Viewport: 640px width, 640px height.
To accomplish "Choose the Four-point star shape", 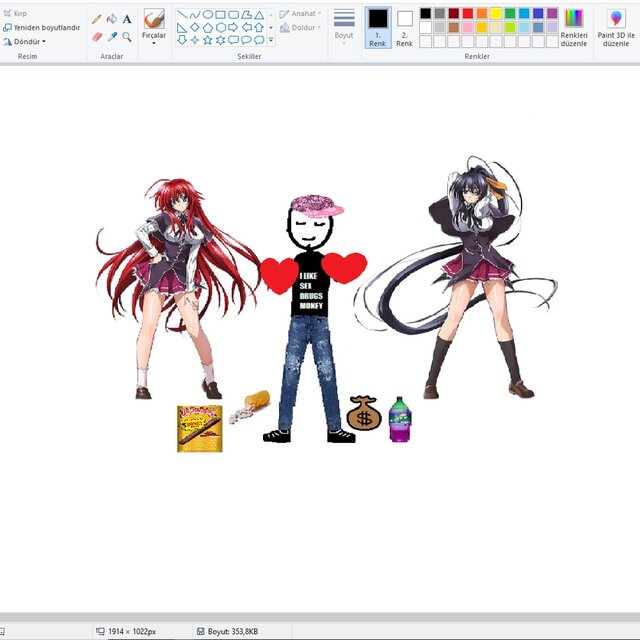I will click(195, 40).
